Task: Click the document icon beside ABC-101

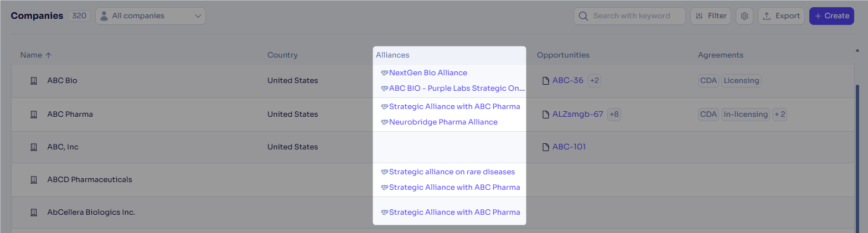Action: click(x=545, y=147)
